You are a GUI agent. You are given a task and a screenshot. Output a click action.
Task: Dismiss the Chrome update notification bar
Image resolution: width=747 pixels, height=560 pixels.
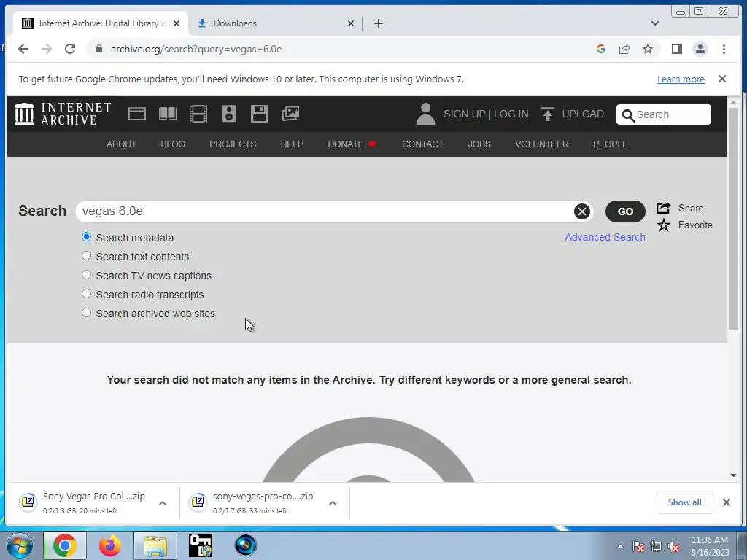(x=722, y=79)
